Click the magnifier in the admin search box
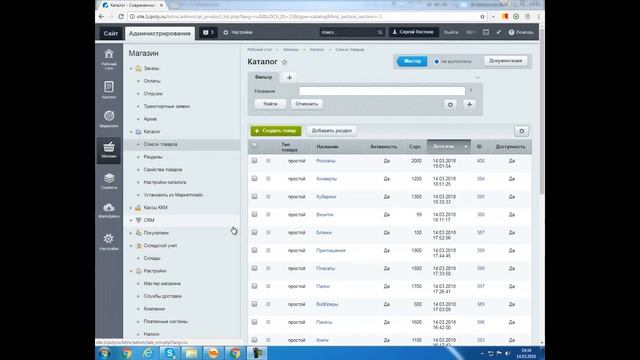Image resolution: width=640 pixels, height=360 pixels. pos(380,32)
